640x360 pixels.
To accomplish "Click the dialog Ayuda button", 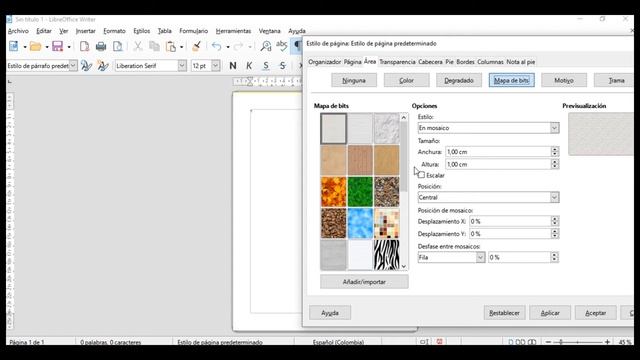I will coord(330,313).
